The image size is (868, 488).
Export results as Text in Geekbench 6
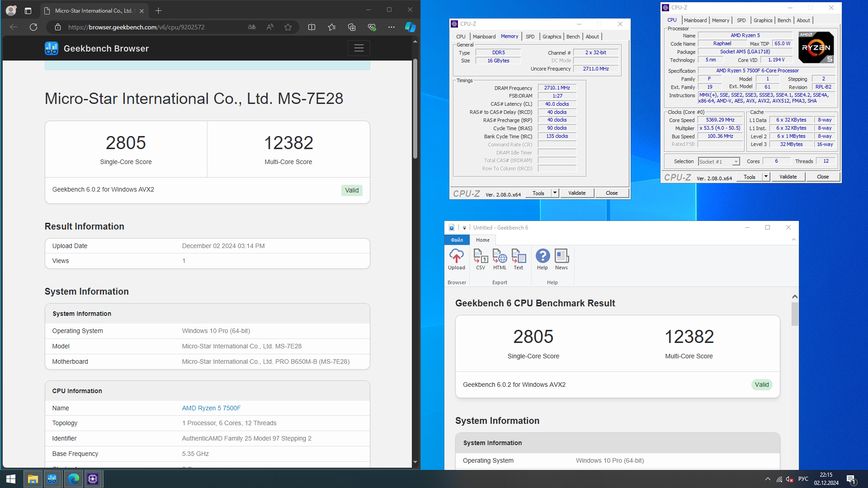(519, 259)
